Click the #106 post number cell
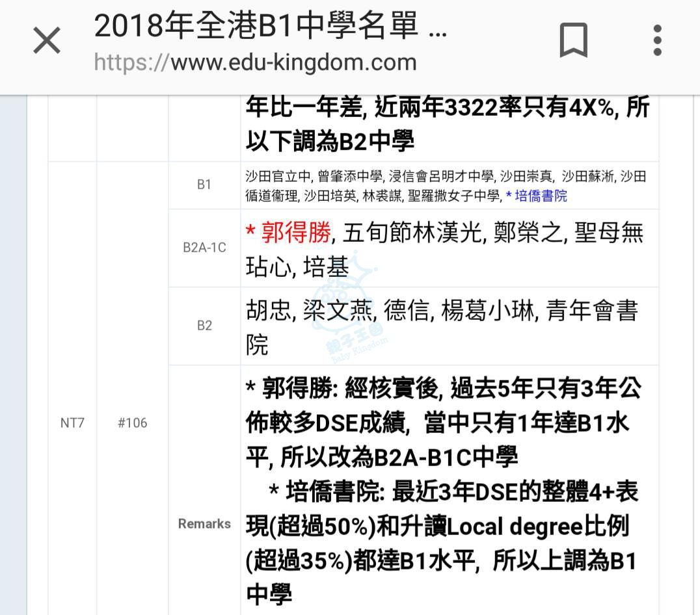 coord(132,423)
